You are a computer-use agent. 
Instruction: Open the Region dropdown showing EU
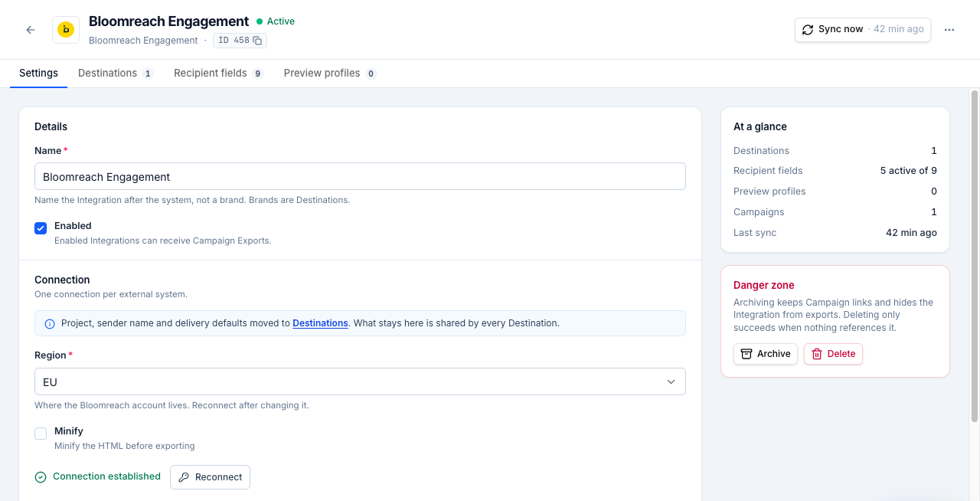tap(360, 381)
